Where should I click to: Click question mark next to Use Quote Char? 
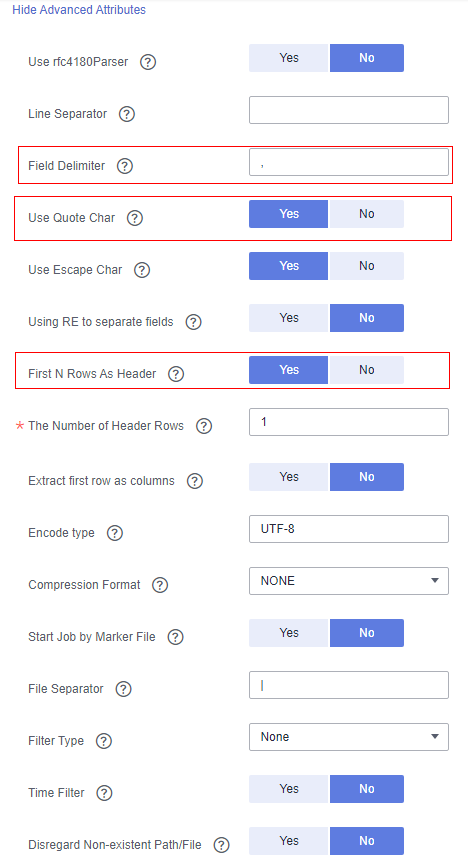coord(135,218)
